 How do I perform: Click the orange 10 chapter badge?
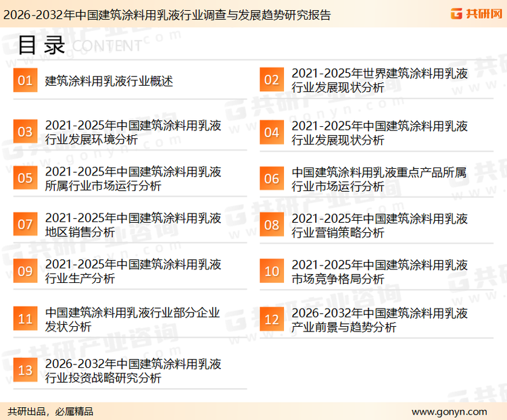272,271
